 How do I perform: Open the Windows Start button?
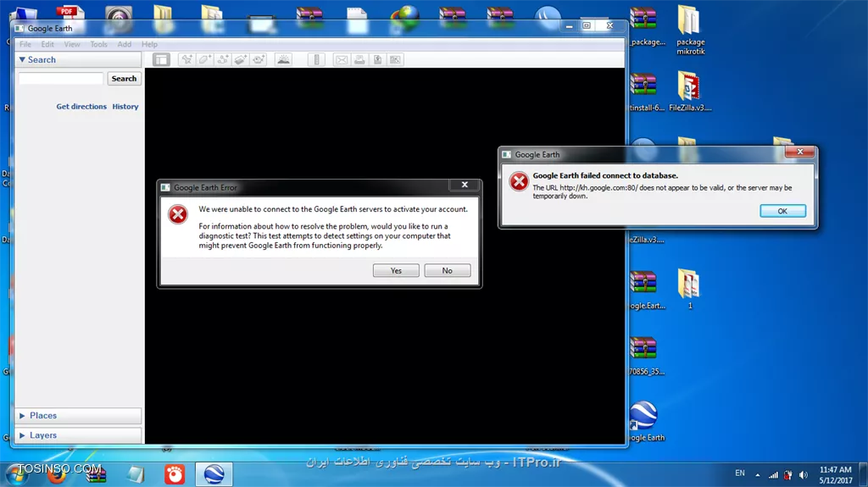point(17,475)
